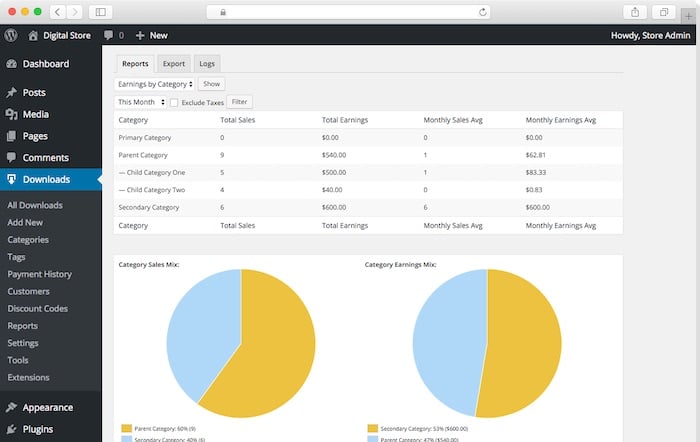Switch to the Logs tab
This screenshot has height=442, width=700.
pos(206,63)
